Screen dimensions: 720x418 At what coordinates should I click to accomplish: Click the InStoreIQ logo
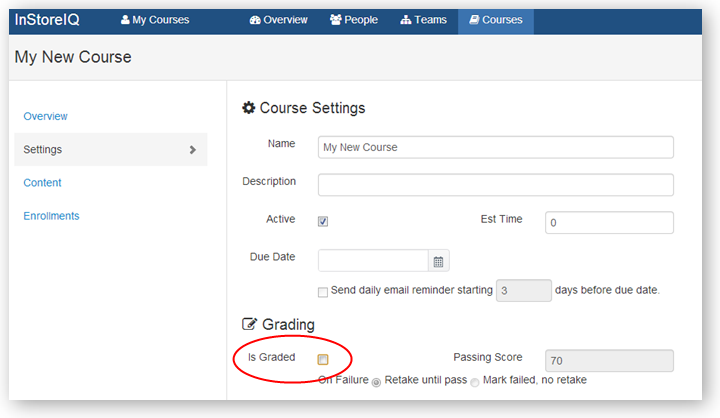coord(54,20)
